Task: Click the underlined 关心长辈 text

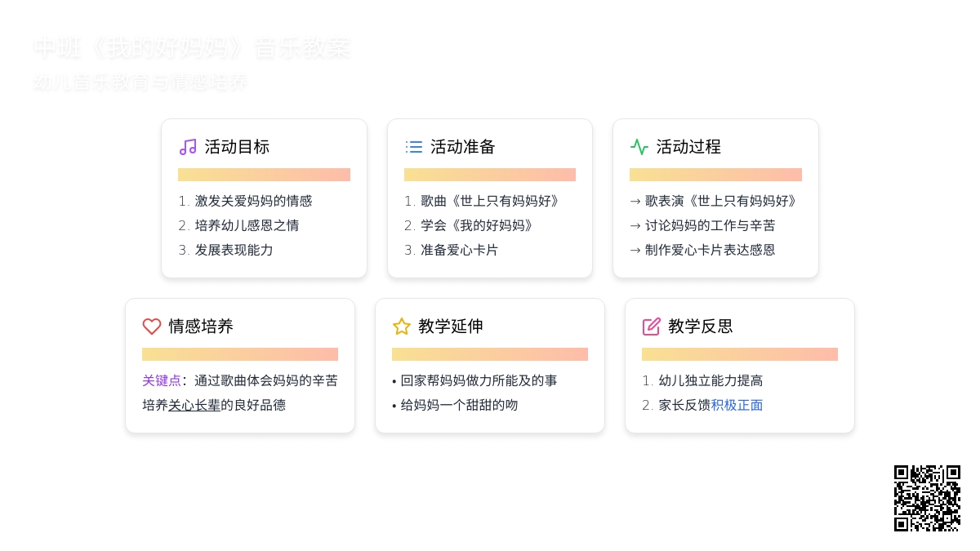Action: point(194,405)
